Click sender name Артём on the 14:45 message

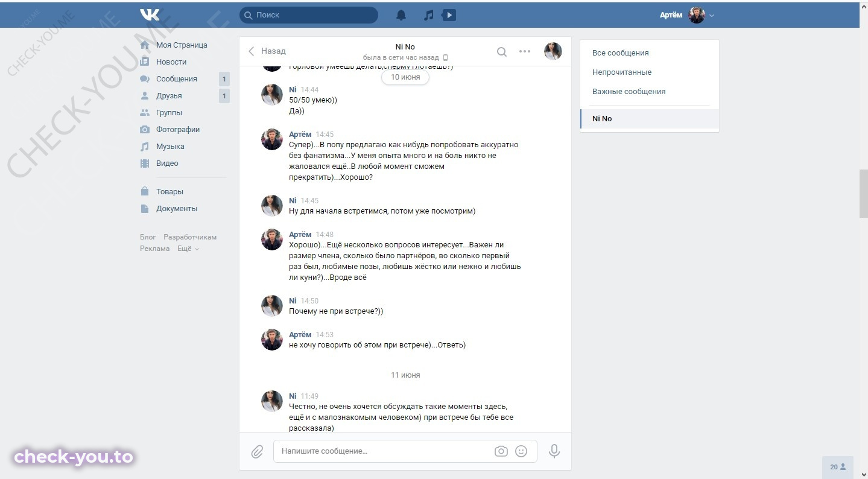[300, 135]
